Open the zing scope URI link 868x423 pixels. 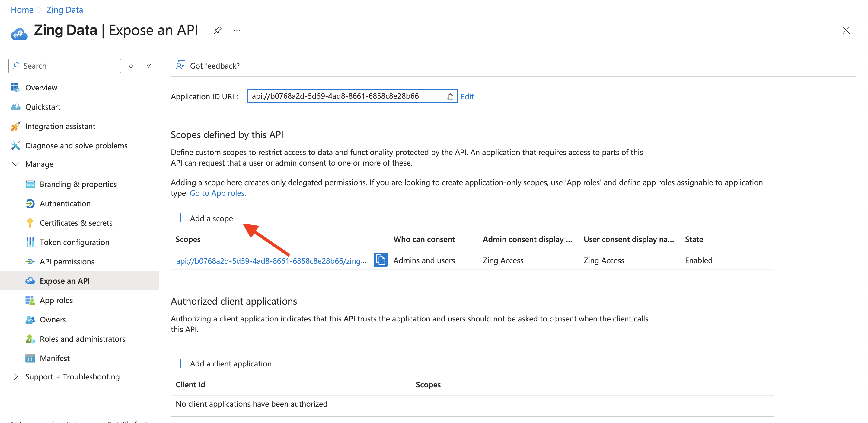pos(271,261)
